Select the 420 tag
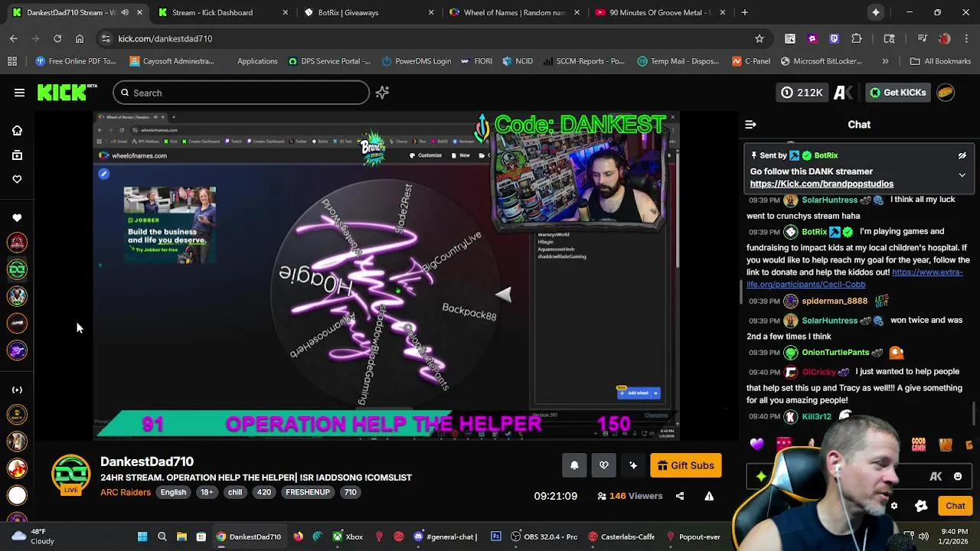The width and height of the screenshot is (980, 551). [264, 492]
